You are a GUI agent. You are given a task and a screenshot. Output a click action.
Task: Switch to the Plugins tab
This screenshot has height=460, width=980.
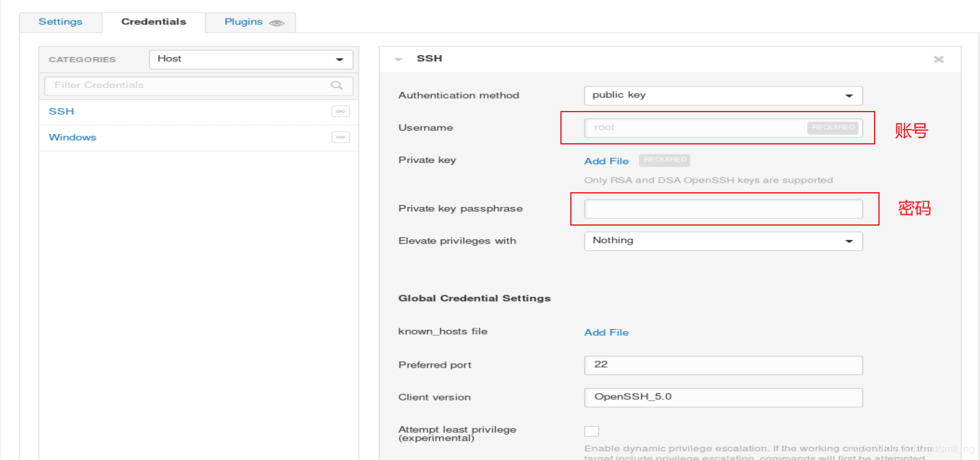click(x=250, y=22)
